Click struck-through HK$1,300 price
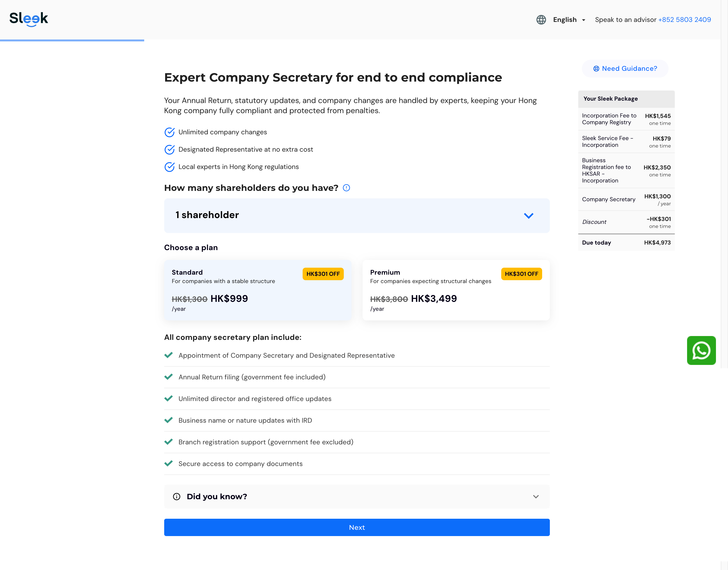This screenshot has width=728, height=570. tap(189, 299)
